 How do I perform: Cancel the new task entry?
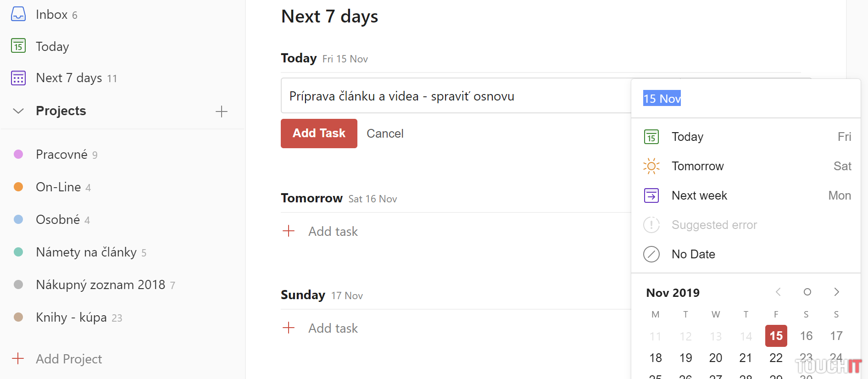coord(385,134)
